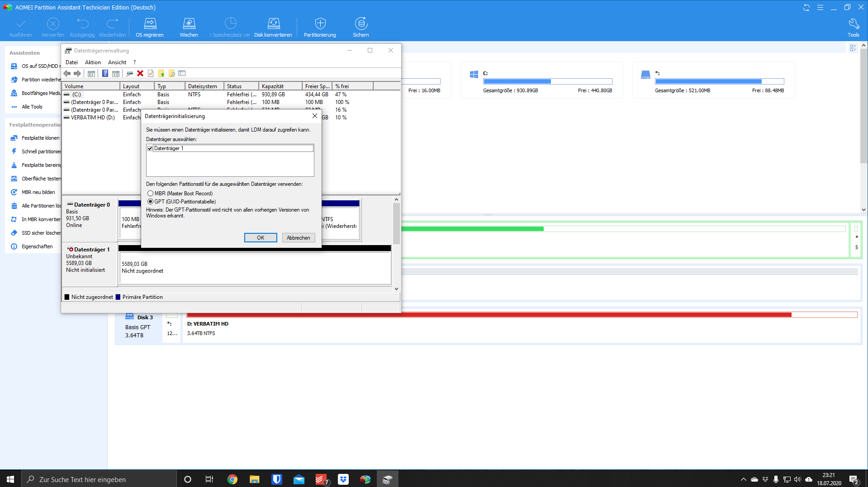The height and width of the screenshot is (487, 868).
Task: Open Google Chrome from the taskbar
Action: (232, 479)
